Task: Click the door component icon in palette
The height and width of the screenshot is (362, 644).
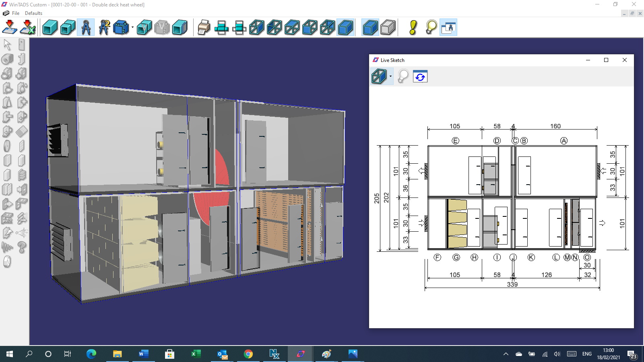Action: 22,45
